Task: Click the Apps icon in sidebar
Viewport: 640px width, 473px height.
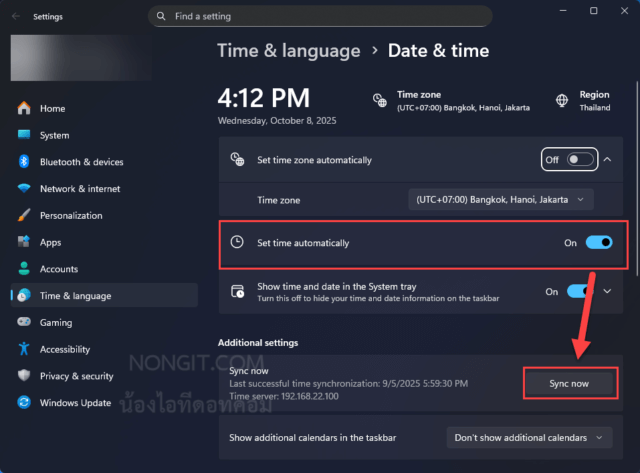Action: pos(24,242)
